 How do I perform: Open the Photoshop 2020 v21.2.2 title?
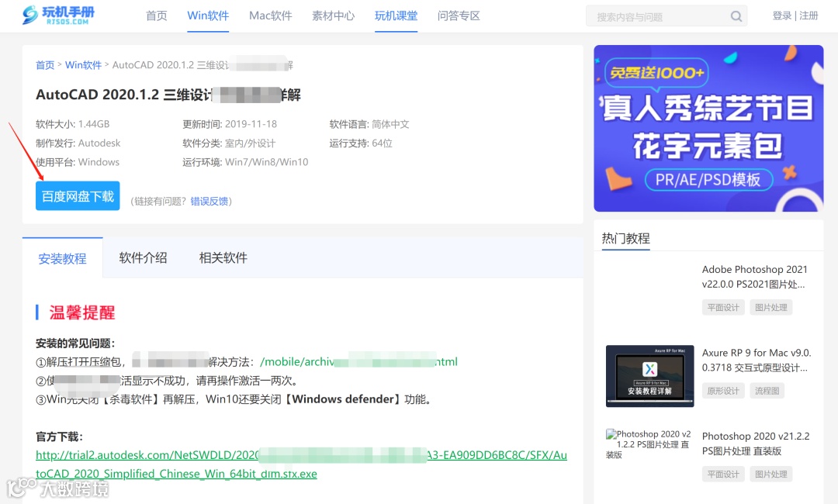756,444
